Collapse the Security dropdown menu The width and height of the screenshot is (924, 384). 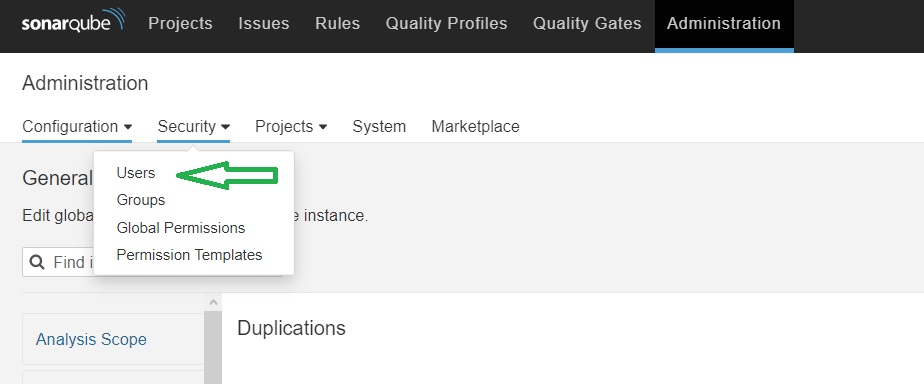[193, 127]
